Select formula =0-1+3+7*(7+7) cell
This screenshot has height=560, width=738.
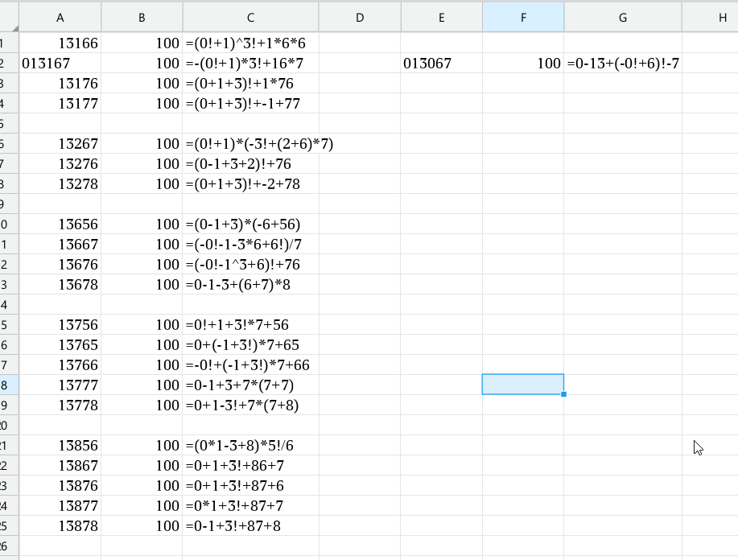pyautogui.click(x=250, y=385)
